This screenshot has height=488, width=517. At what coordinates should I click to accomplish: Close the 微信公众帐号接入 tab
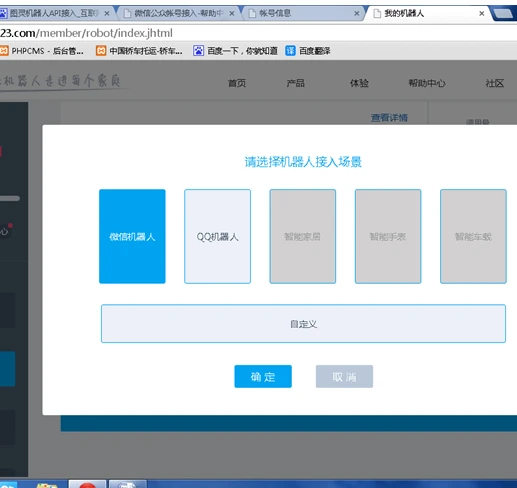pyautogui.click(x=232, y=13)
